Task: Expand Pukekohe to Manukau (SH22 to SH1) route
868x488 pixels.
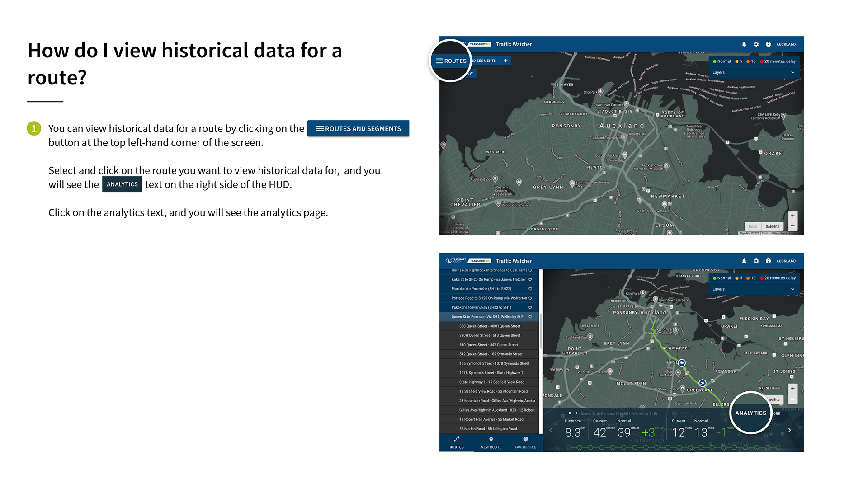Action: click(489, 308)
